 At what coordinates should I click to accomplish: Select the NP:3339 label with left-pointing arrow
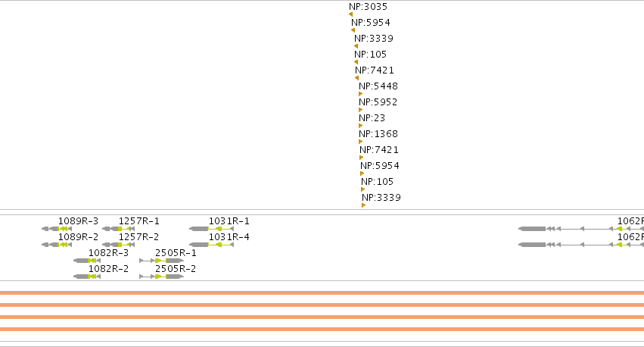[x=374, y=39]
